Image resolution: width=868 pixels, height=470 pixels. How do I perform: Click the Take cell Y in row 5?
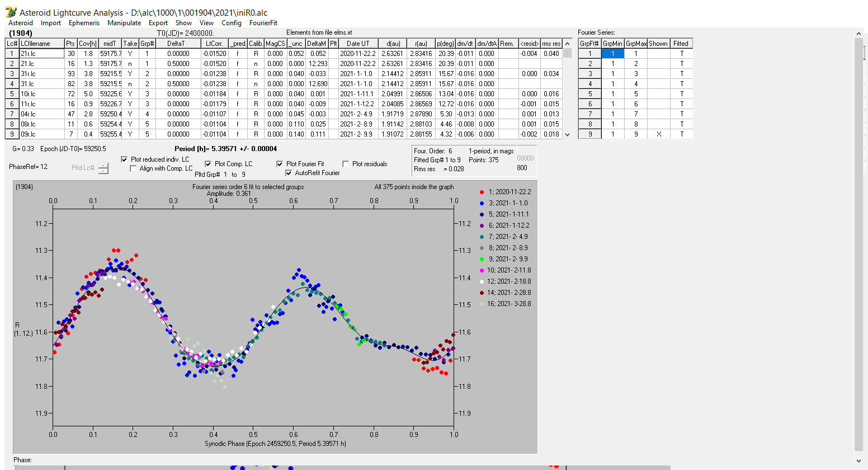point(130,94)
